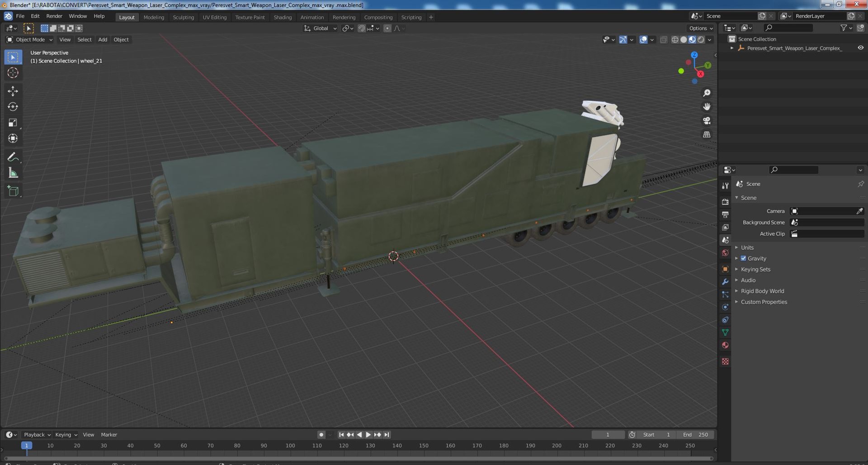Toggle show overlays button

pyautogui.click(x=643, y=40)
